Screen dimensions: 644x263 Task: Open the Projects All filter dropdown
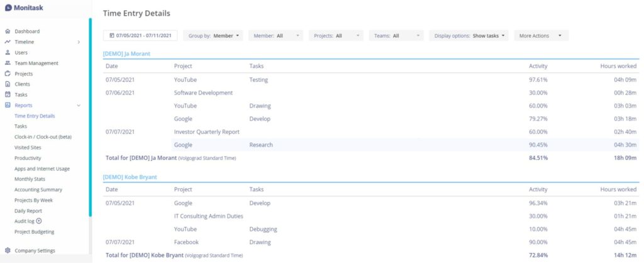[x=336, y=36]
